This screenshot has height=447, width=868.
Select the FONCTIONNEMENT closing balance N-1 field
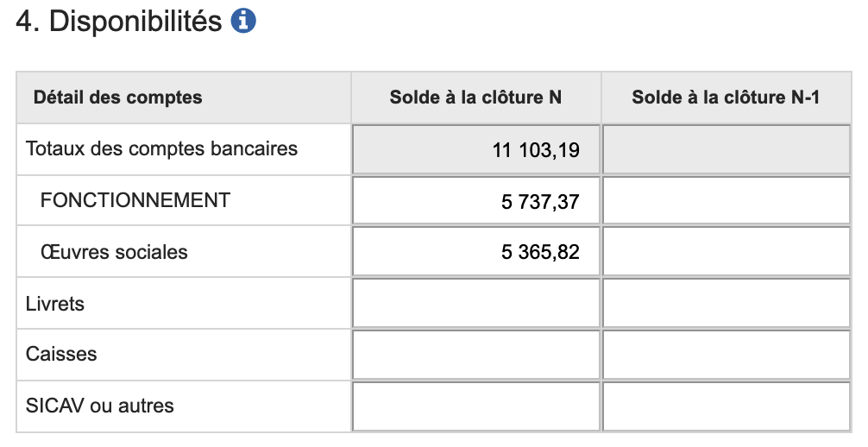726,201
